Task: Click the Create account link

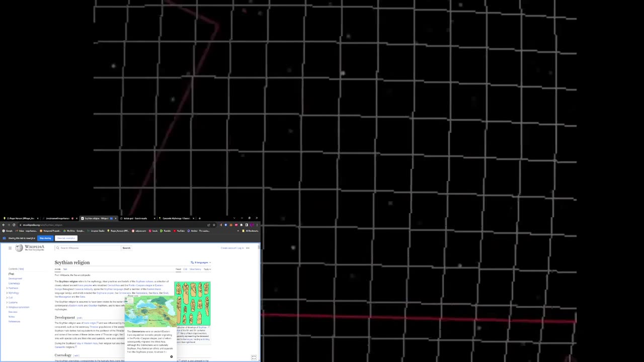Action: tap(228, 248)
